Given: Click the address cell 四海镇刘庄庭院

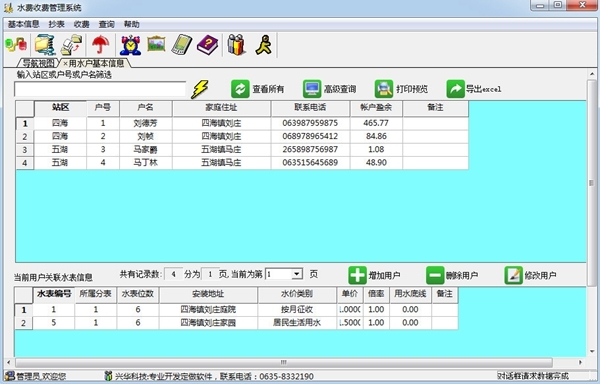Looking at the screenshot, I should pos(208,309).
